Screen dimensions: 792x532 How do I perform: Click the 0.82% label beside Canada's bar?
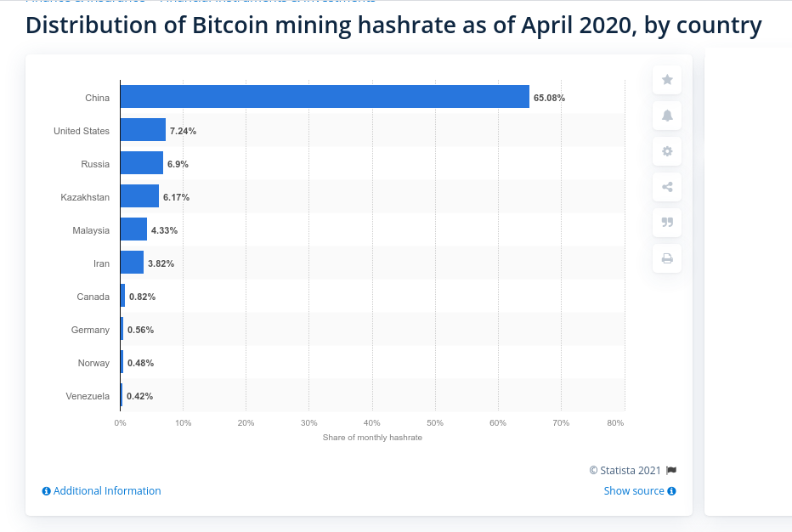(x=142, y=297)
